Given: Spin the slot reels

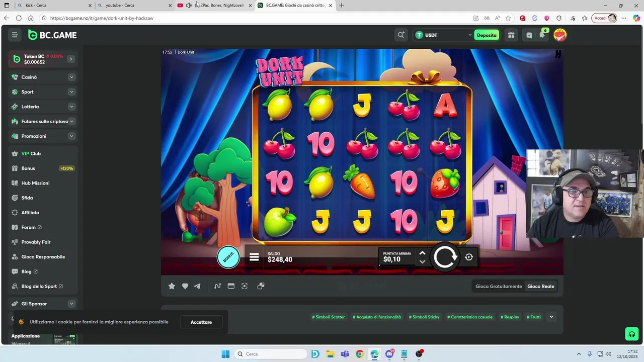Looking at the screenshot, I should click(x=445, y=257).
